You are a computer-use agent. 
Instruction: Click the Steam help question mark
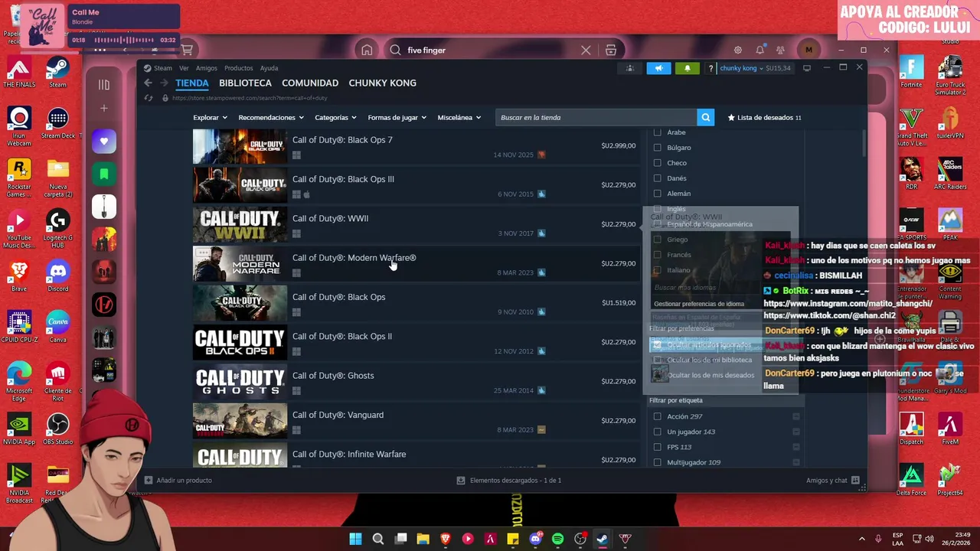[710, 68]
